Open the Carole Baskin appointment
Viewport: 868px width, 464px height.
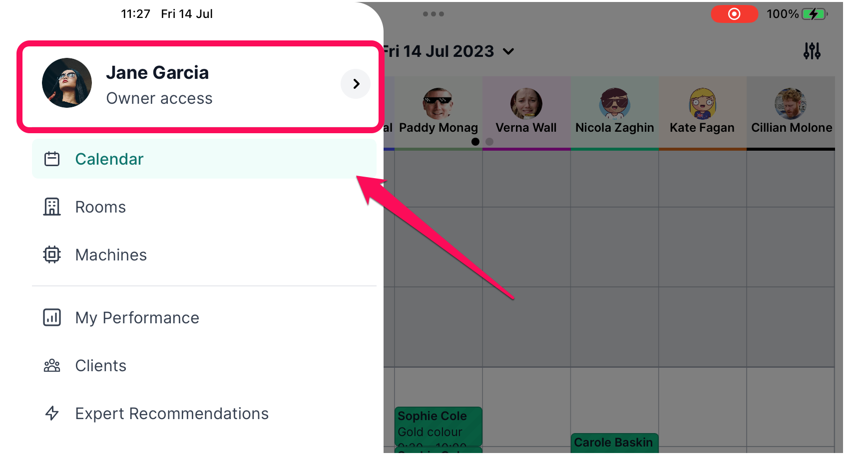(614, 443)
